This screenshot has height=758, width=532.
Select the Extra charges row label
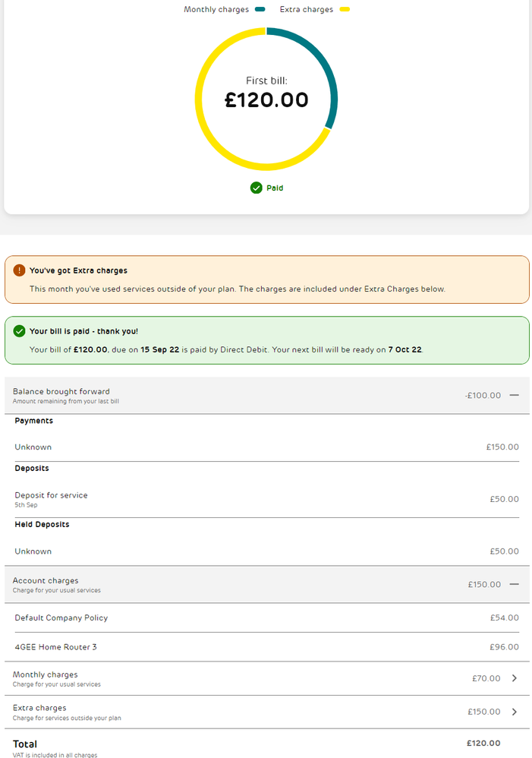(x=39, y=708)
